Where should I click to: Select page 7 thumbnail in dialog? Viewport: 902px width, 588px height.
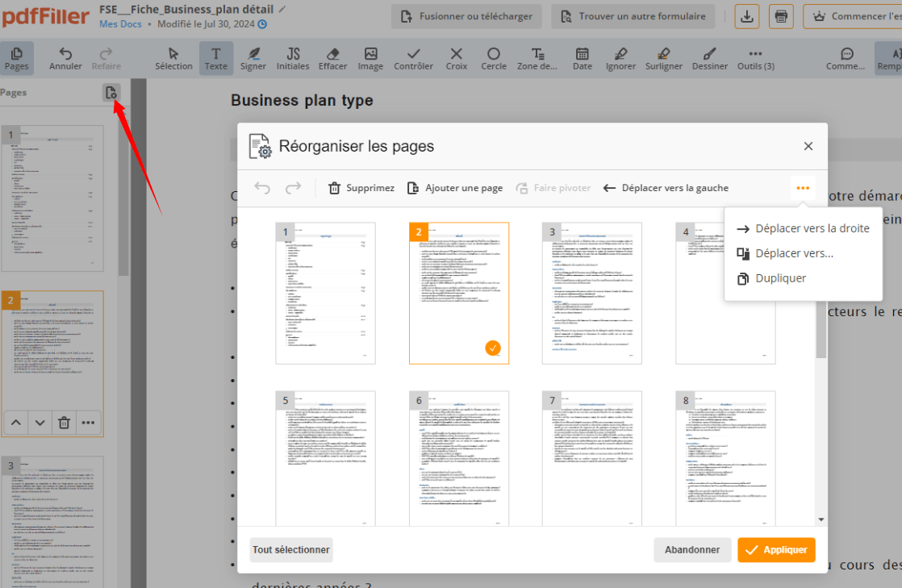click(592, 459)
